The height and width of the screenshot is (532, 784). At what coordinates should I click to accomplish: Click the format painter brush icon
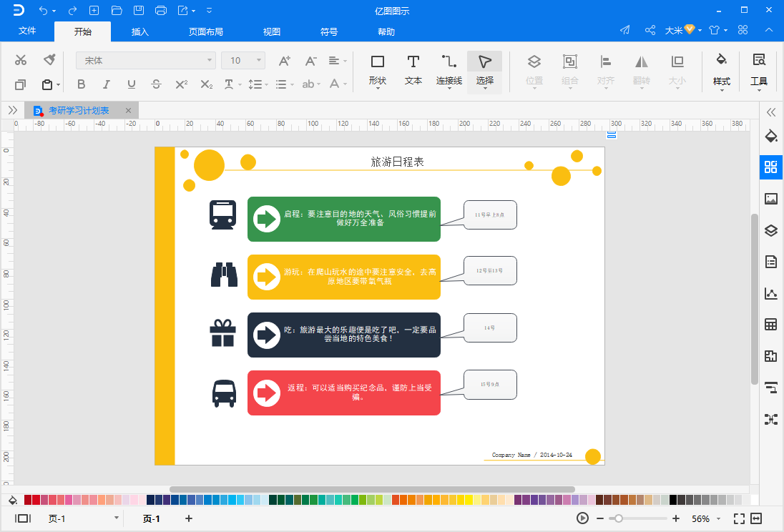tap(49, 60)
